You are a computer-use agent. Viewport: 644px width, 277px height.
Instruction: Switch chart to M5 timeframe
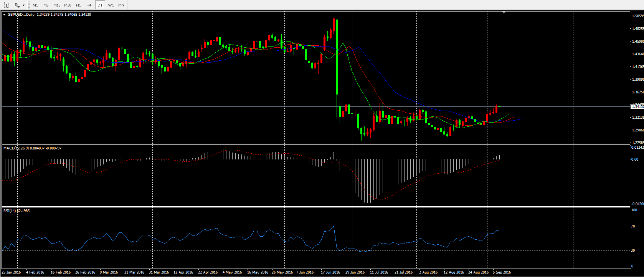click(x=46, y=5)
